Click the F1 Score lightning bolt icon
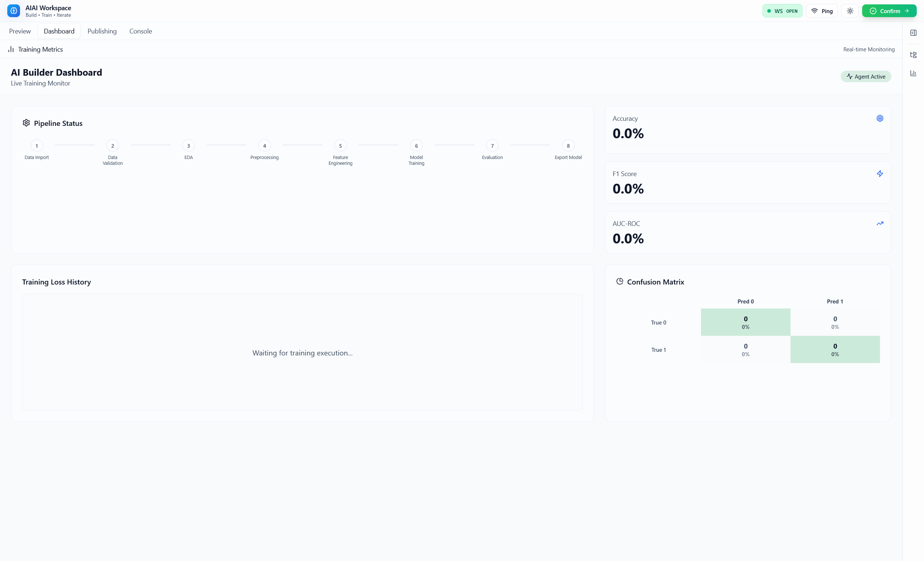Viewport: 924px width, 561px height. [879, 174]
